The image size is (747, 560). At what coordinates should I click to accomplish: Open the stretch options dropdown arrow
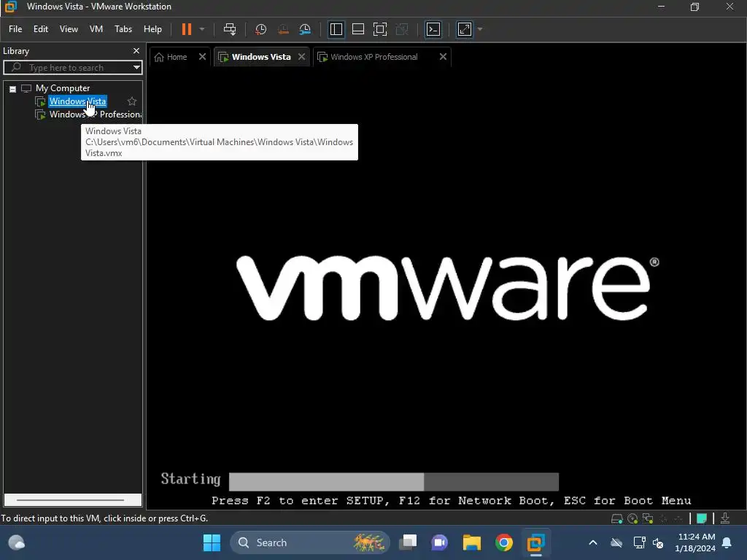[x=480, y=29]
